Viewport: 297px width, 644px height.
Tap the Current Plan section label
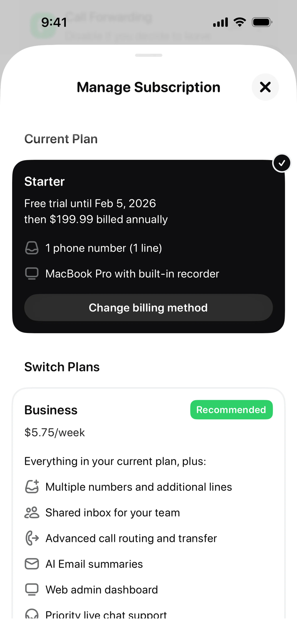pos(61,139)
